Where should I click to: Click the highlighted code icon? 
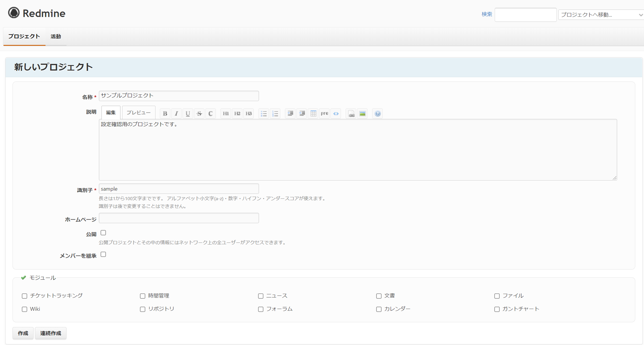point(336,113)
